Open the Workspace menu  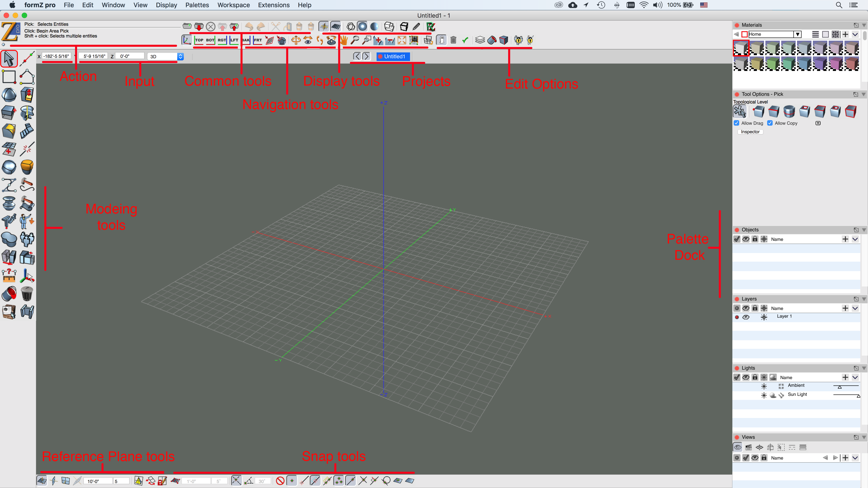pyautogui.click(x=234, y=5)
